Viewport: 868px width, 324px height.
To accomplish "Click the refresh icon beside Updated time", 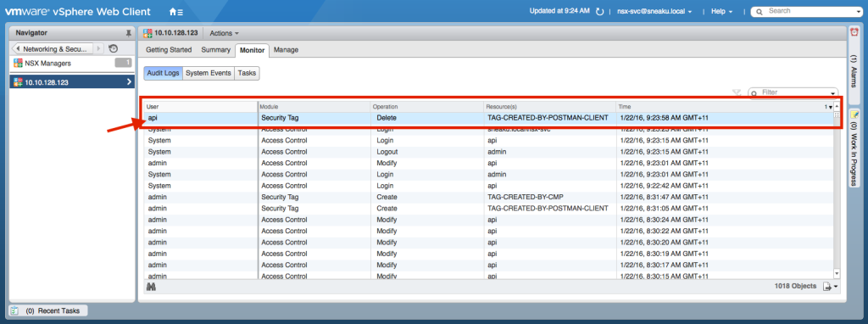I will click(599, 11).
